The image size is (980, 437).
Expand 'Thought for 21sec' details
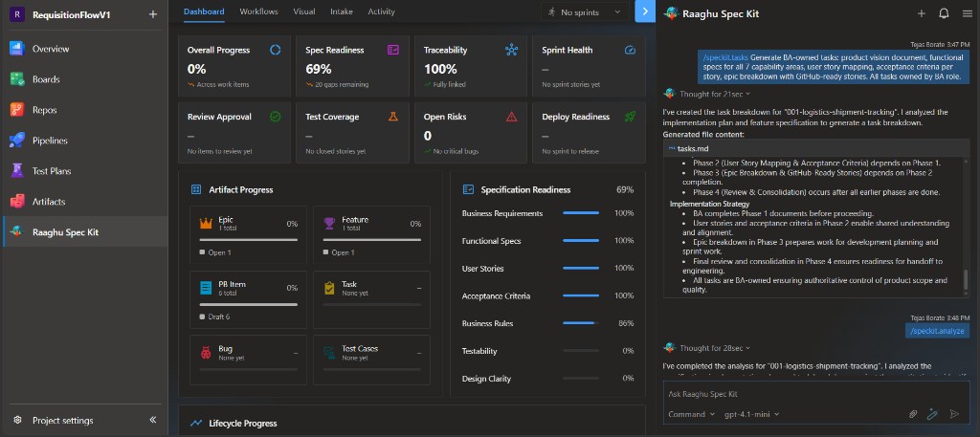tap(714, 95)
